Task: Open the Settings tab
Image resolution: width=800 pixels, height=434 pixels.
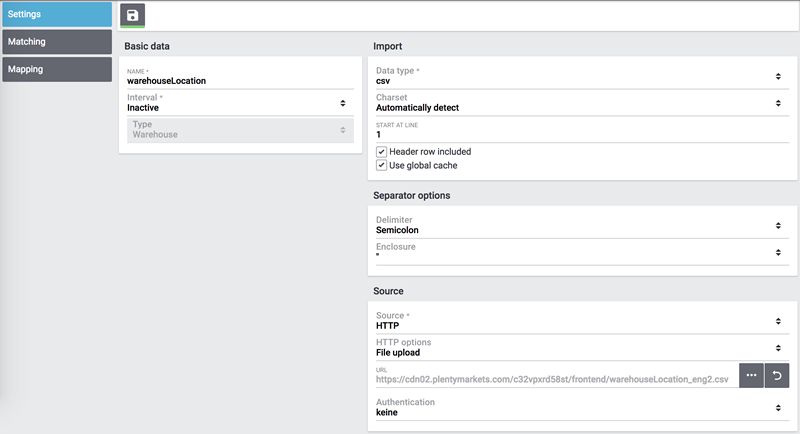Action: (56, 15)
